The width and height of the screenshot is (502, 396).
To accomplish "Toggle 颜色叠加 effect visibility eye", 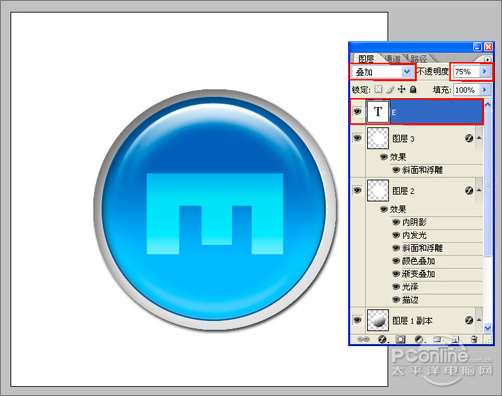I will tap(396, 261).
